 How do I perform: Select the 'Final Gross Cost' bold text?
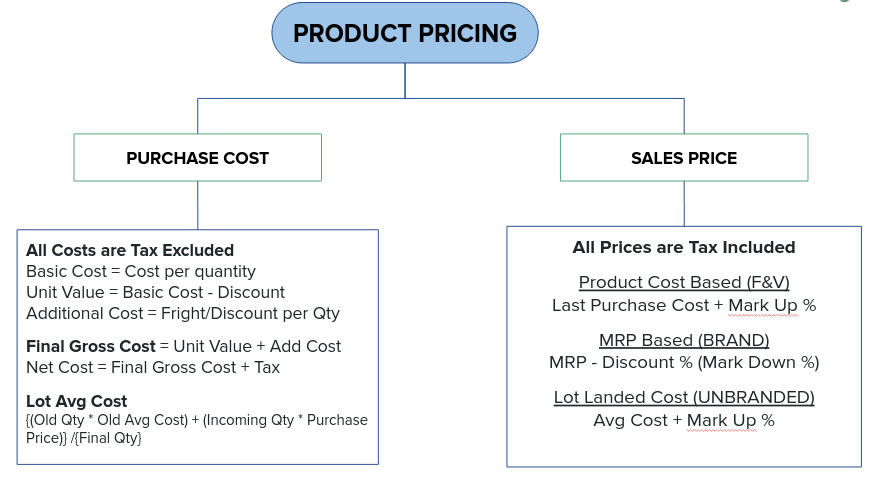[91, 346]
